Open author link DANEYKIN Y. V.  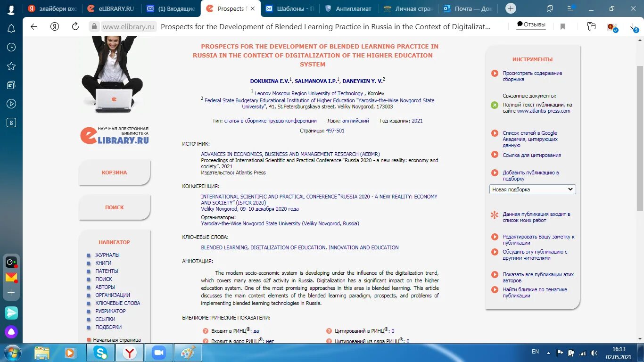click(362, 81)
